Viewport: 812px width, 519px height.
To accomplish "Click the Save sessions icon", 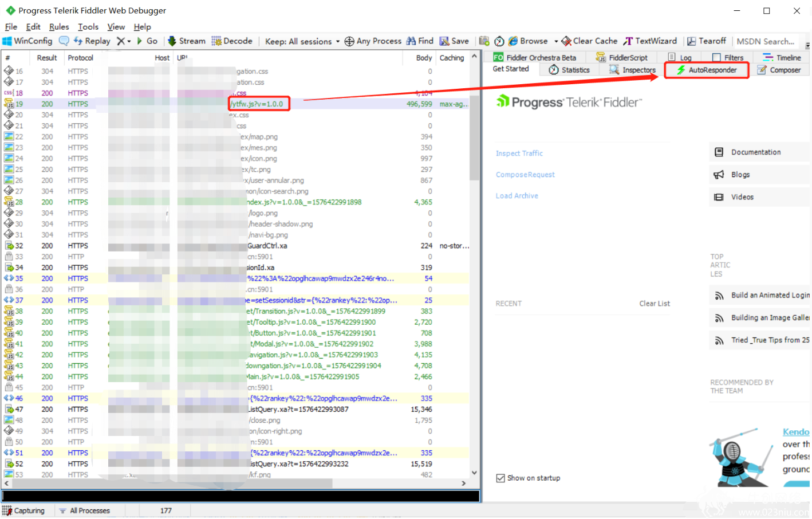I will (x=444, y=41).
